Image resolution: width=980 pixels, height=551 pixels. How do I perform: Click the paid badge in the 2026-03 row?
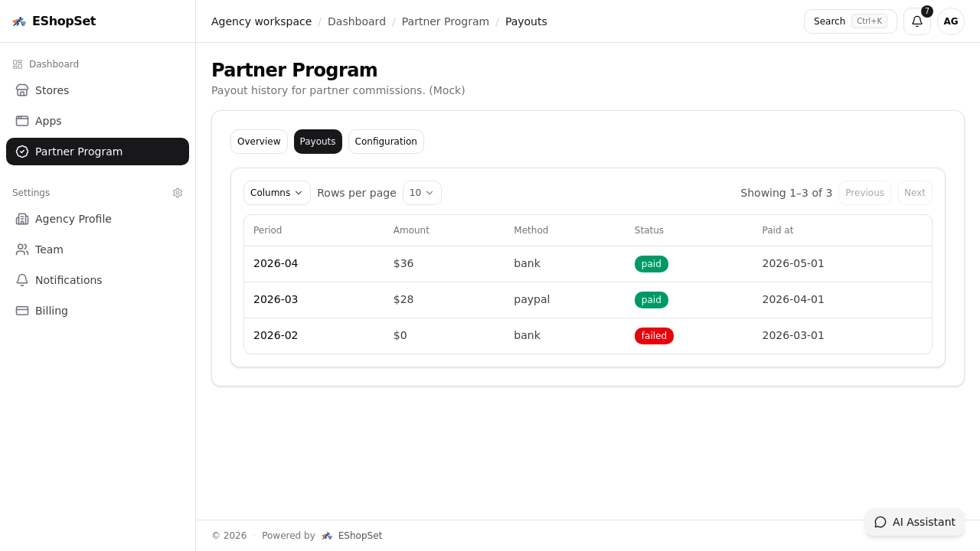point(652,300)
